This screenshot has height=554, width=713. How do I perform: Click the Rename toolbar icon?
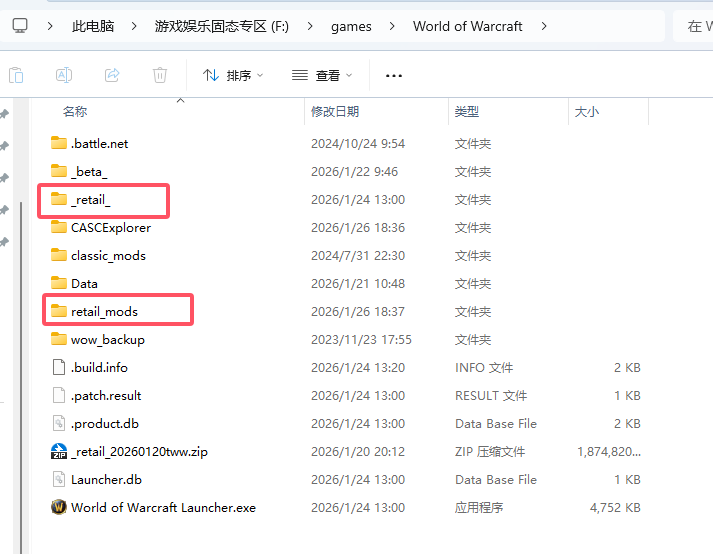[63, 75]
